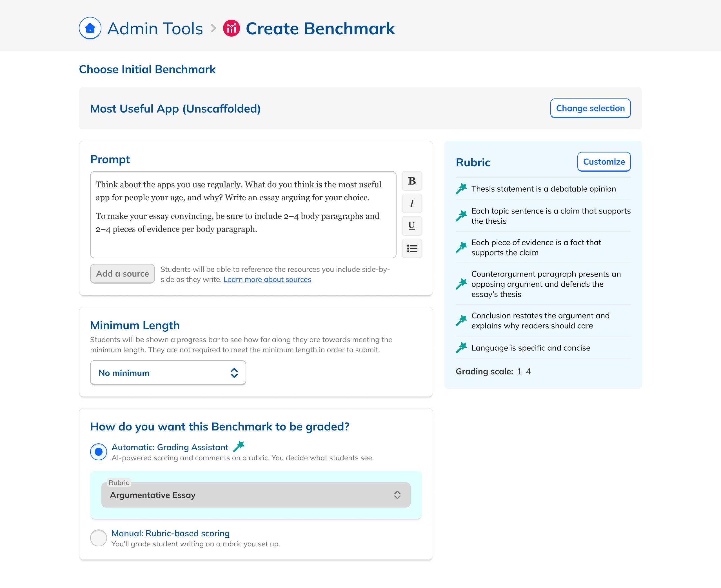Go to Admin Tools breadcrumb
The image size is (721, 588).
pos(155,28)
